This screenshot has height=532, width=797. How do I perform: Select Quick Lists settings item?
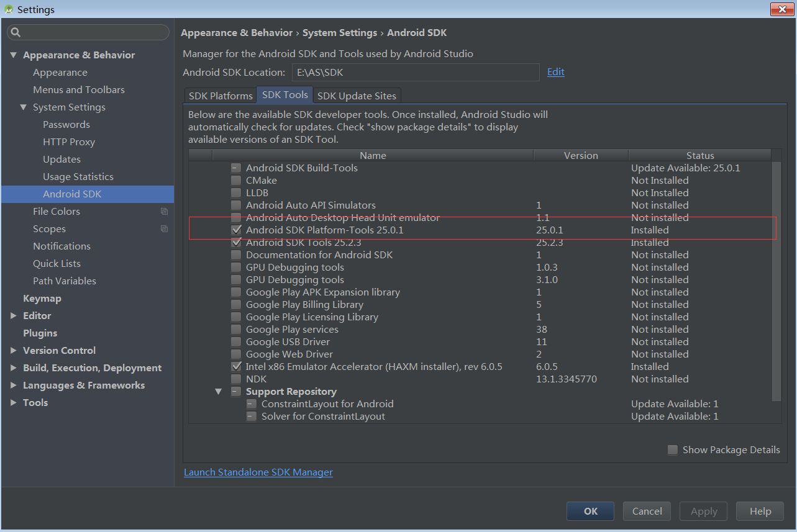point(57,264)
